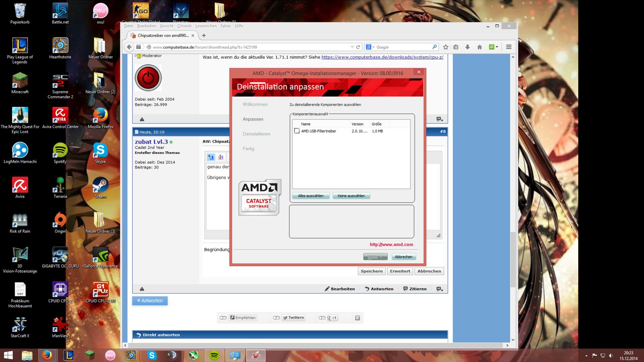This screenshot has width=644, height=362.
Task: Open Avira Control Center shortcut
Action: coord(60,118)
